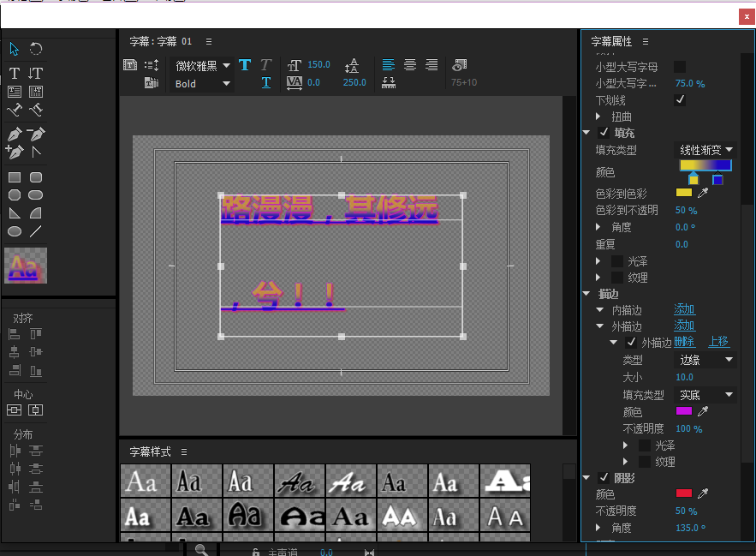
Task: Uncheck the 阴影 checkbox
Action: 604,478
